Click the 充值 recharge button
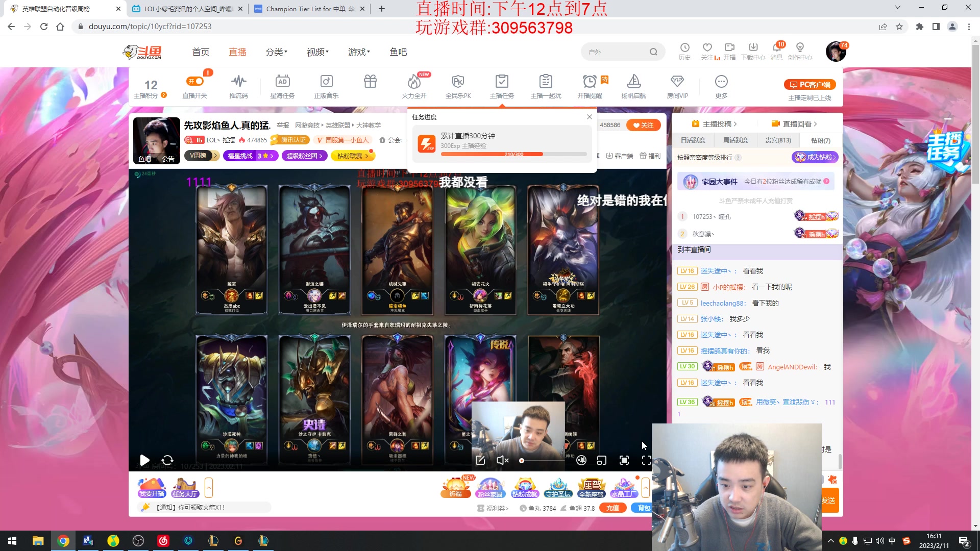Image resolution: width=980 pixels, height=551 pixels. (x=612, y=508)
